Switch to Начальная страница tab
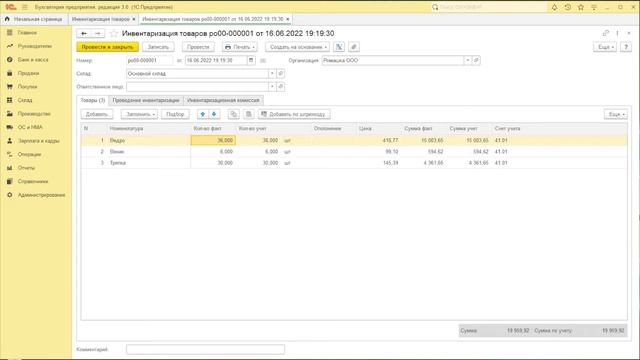The width and height of the screenshot is (640, 360). coord(34,19)
